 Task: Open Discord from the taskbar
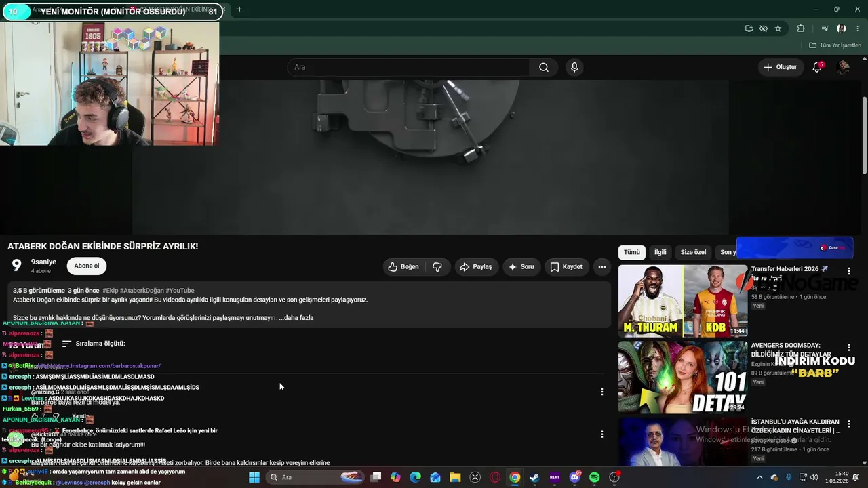point(574,477)
